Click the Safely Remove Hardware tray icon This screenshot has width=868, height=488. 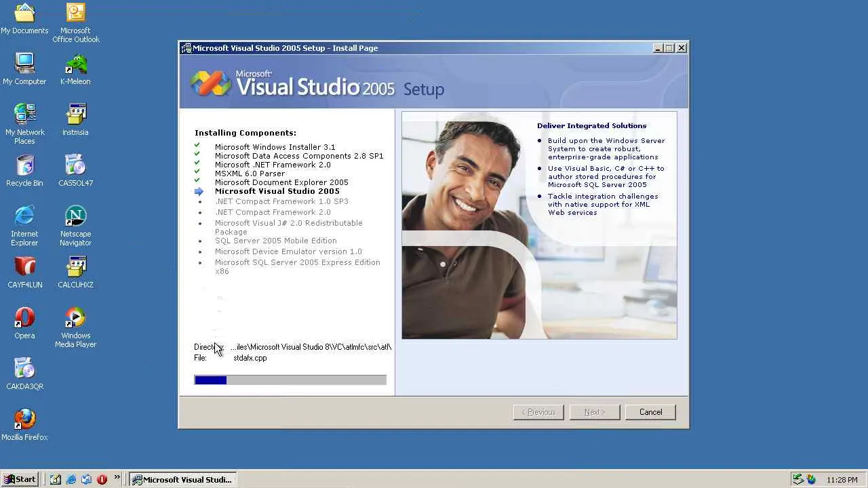tap(798, 479)
